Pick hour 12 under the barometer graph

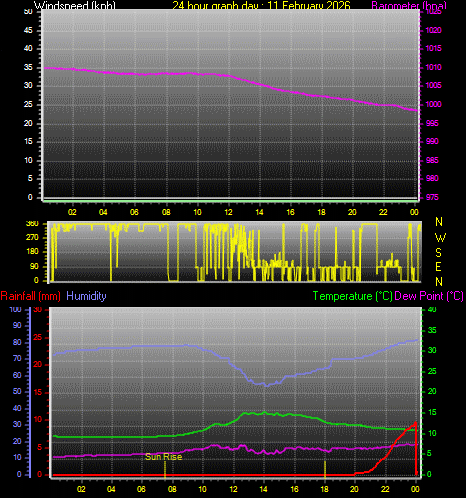point(228,212)
